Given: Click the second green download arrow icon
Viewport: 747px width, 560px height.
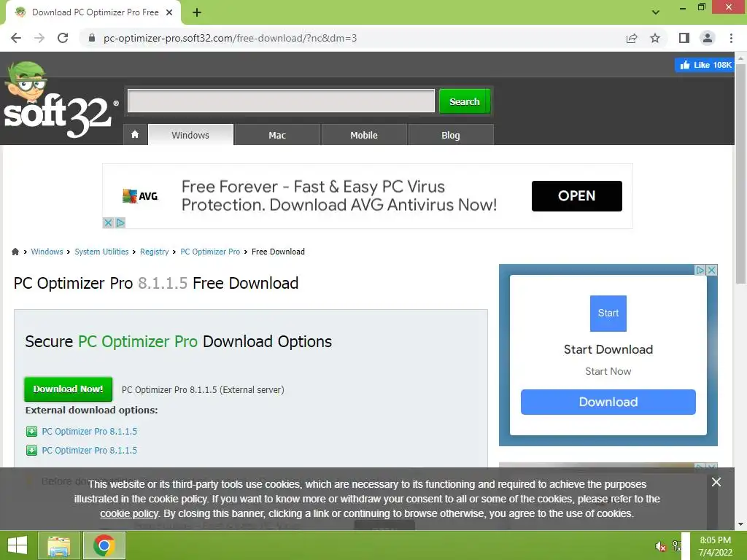Looking at the screenshot, I should [31, 450].
